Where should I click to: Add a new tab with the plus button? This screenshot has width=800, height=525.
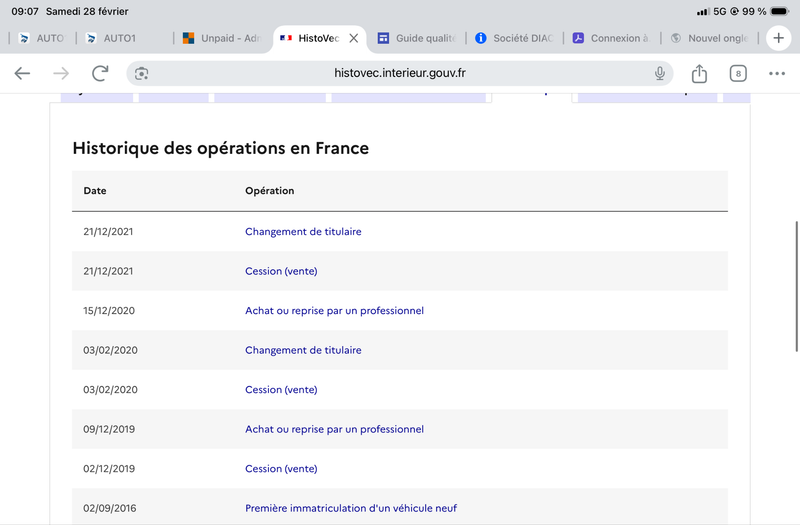[x=779, y=38]
